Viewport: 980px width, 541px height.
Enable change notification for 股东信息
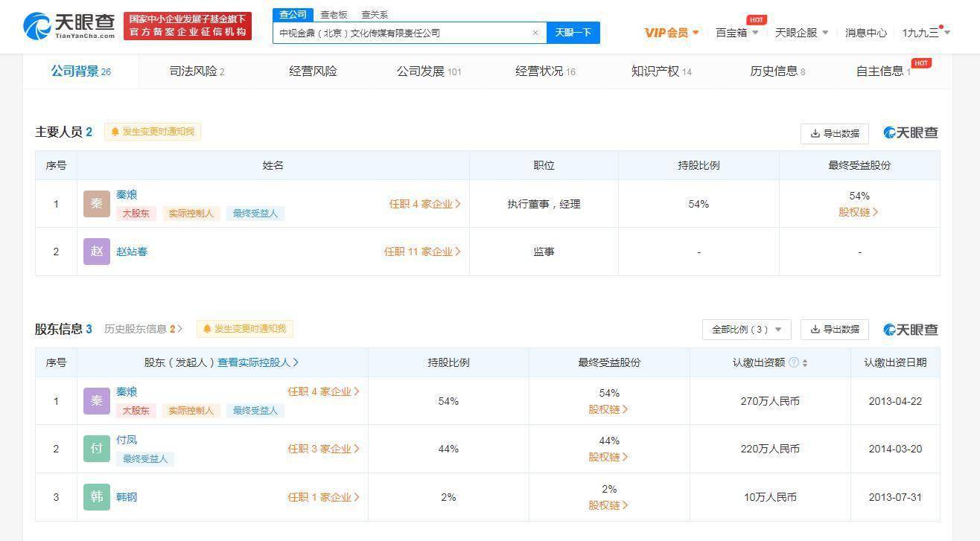pyautogui.click(x=245, y=329)
